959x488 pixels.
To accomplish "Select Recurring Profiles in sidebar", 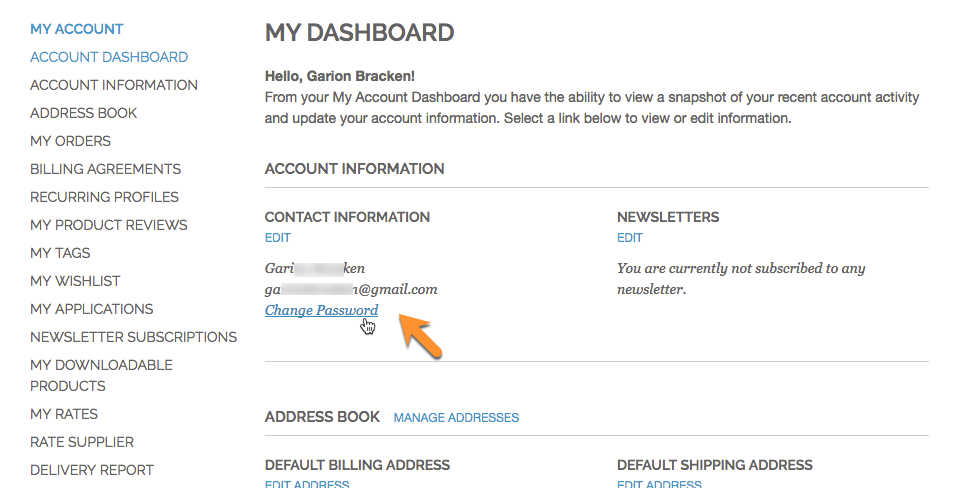I will 104,197.
